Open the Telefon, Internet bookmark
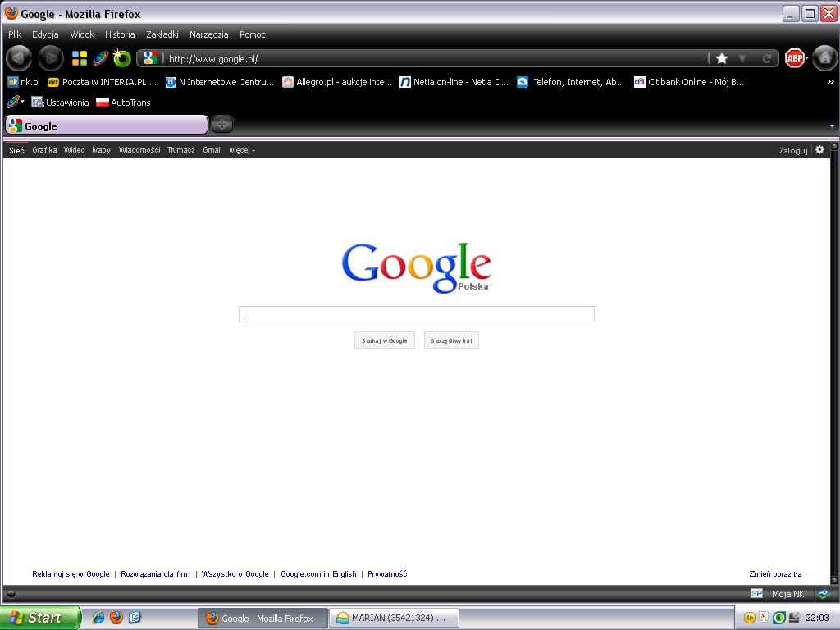 (x=571, y=82)
